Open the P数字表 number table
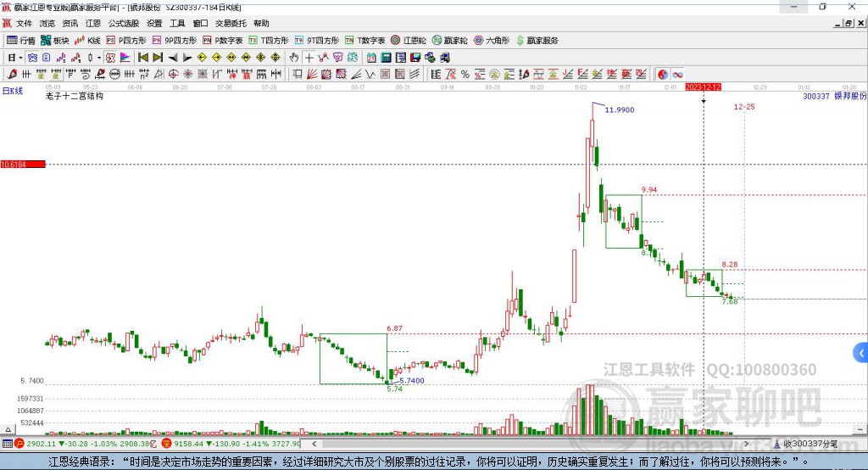868x470 pixels. 223,41
